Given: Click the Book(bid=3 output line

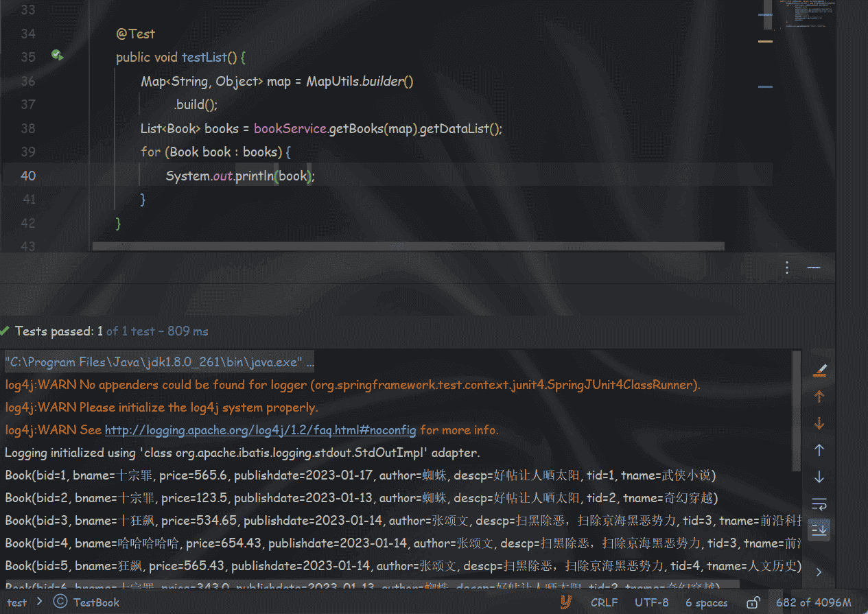Looking at the screenshot, I should (403, 521).
